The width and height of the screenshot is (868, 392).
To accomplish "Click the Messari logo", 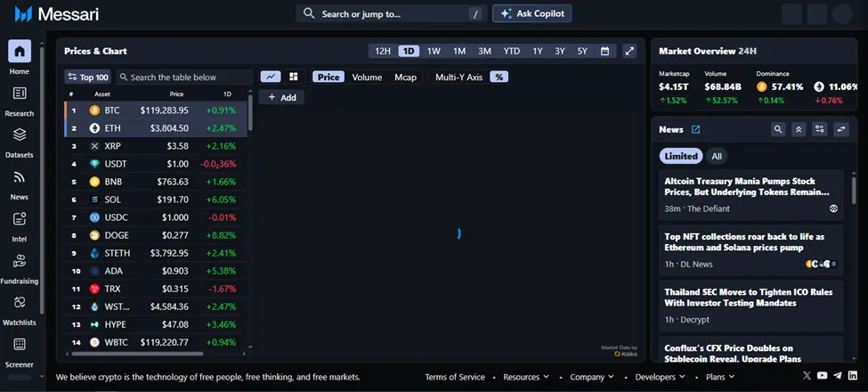I will click(x=56, y=14).
